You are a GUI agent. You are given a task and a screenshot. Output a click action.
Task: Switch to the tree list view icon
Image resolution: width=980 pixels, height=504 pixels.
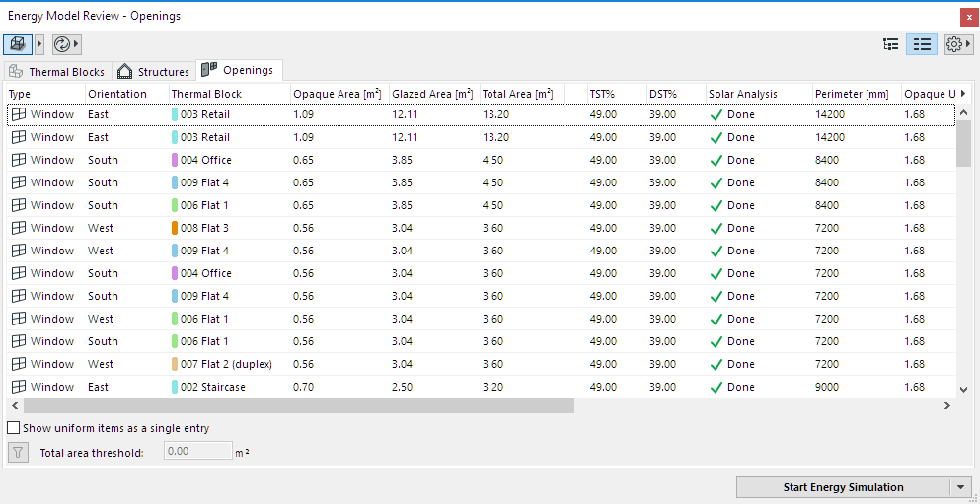[890, 44]
